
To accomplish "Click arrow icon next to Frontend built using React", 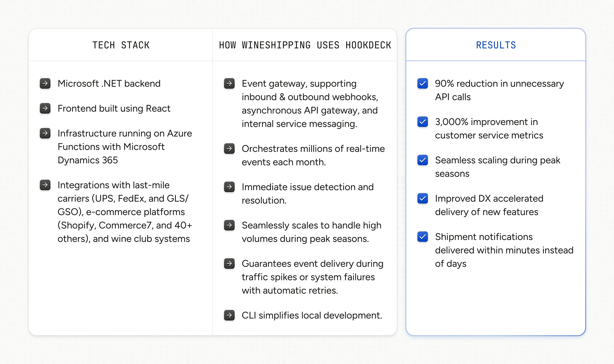I will pos(45,108).
